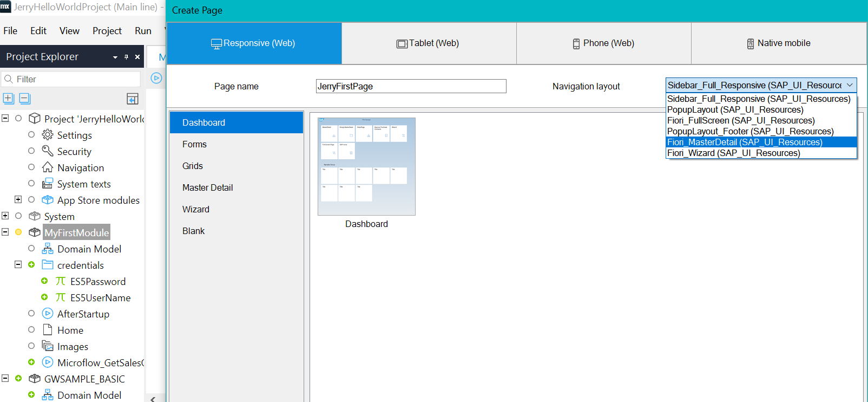Image resolution: width=868 pixels, height=402 pixels.
Task: Open the Project menu
Action: [x=107, y=31]
